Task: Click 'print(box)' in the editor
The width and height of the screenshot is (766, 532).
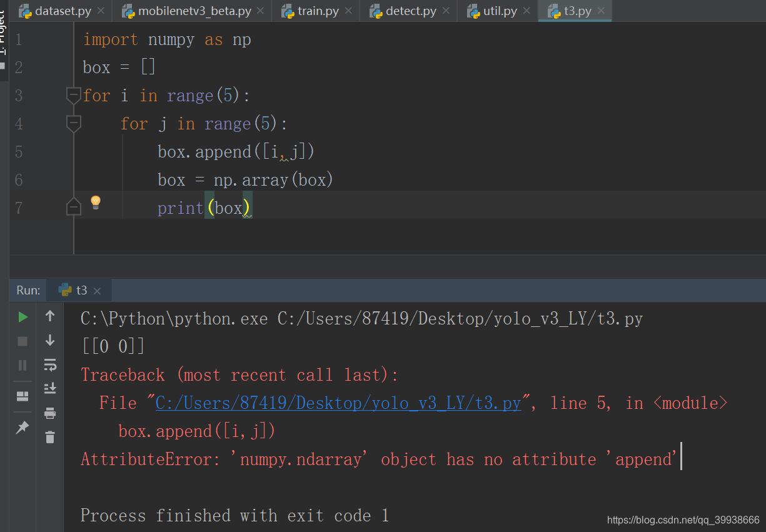Action: click(204, 208)
